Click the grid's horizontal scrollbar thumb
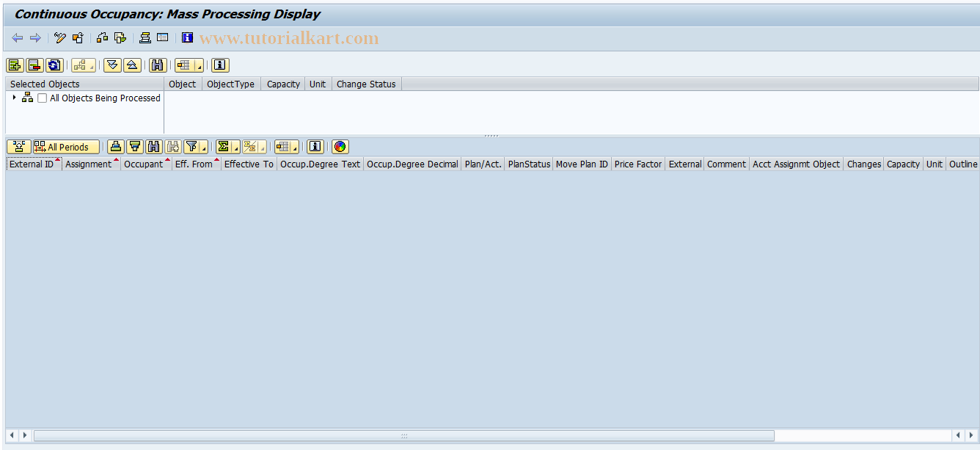The width and height of the screenshot is (980, 450). 403,435
